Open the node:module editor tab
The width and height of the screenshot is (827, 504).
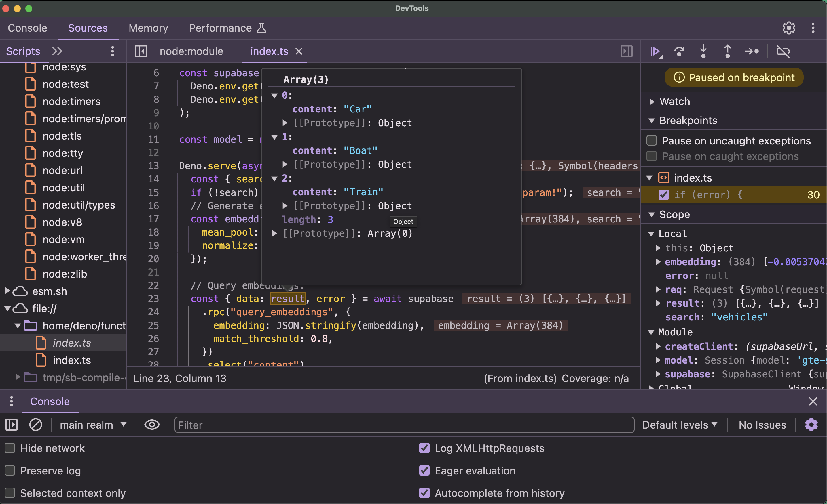191,51
